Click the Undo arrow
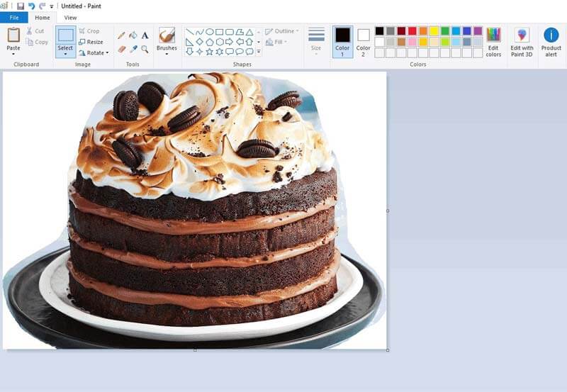The image size is (567, 392). [x=31, y=6]
